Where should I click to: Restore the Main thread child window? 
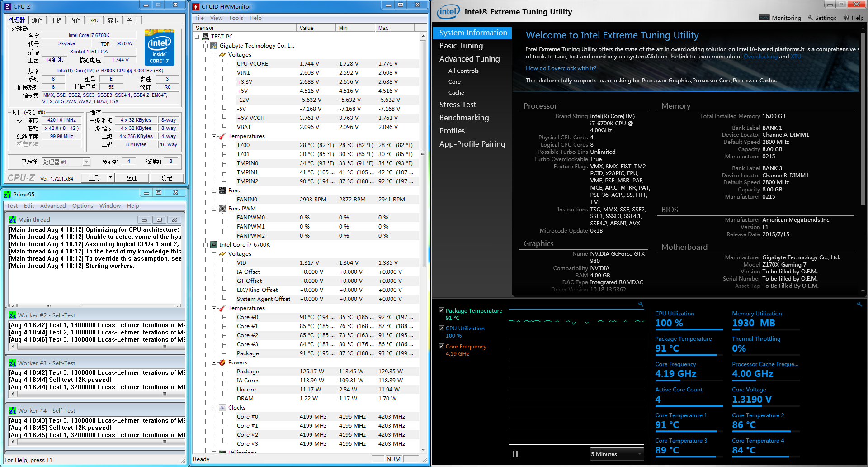point(159,219)
